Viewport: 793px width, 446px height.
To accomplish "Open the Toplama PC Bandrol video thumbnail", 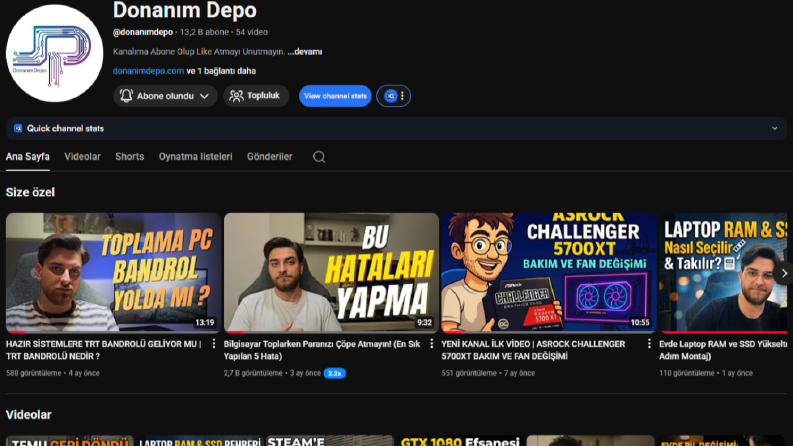I will [x=114, y=273].
